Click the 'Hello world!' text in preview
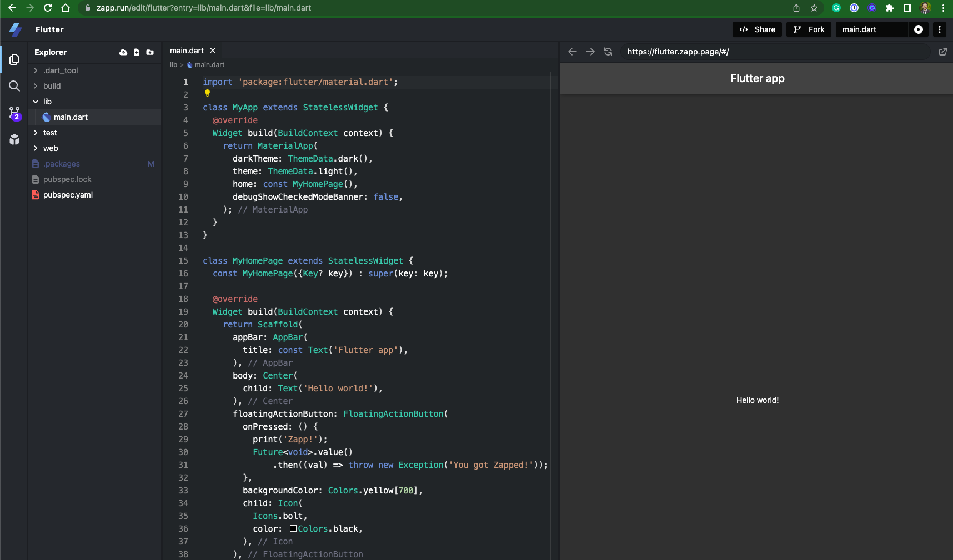This screenshot has height=560, width=953. (758, 400)
